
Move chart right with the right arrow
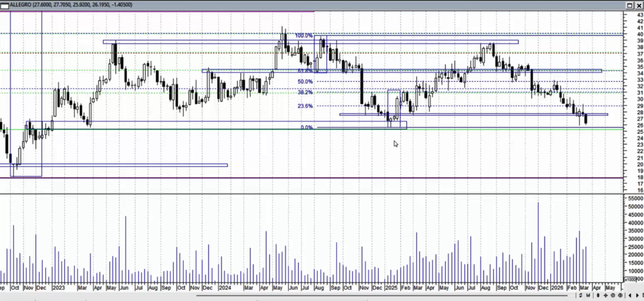tap(638, 295)
